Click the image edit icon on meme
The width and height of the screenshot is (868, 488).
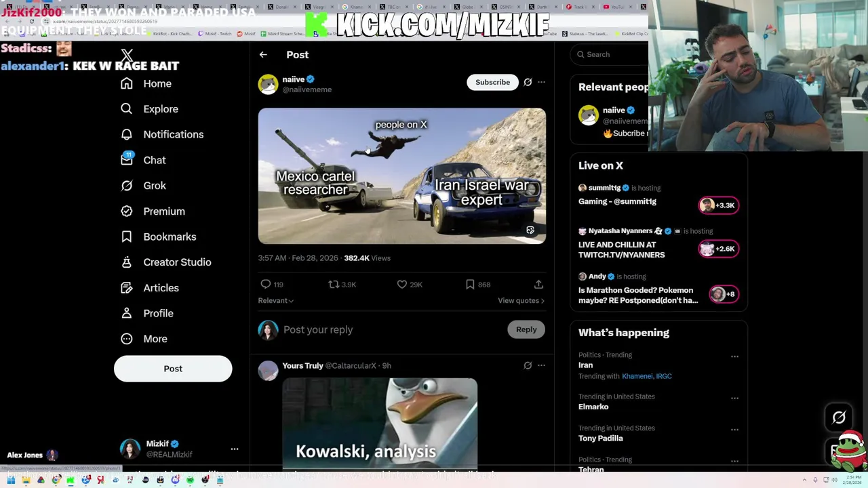[530, 230]
